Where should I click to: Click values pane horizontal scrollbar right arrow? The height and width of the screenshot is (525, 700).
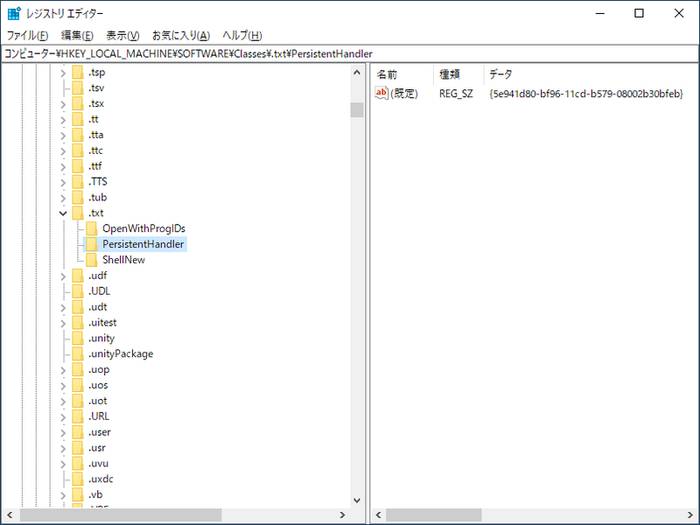pos(691,515)
